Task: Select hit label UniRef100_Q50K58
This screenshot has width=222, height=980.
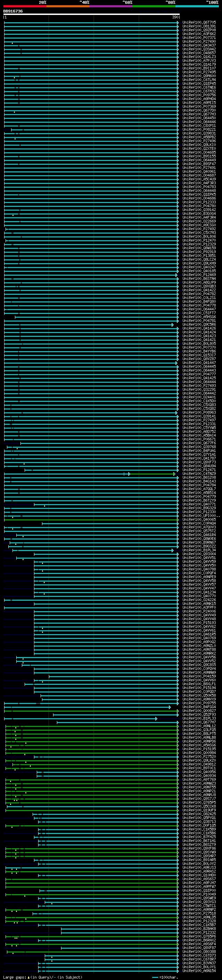Action: coord(199,695)
